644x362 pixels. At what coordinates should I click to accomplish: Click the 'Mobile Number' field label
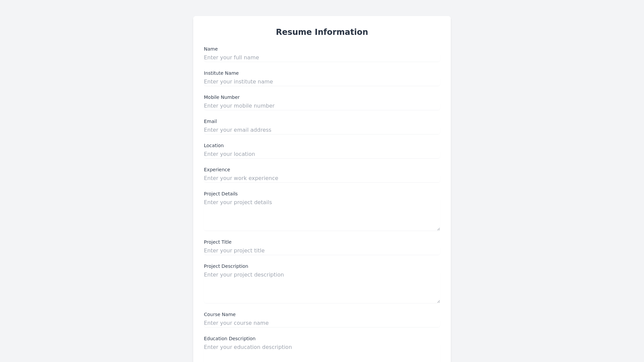pyautogui.click(x=222, y=97)
